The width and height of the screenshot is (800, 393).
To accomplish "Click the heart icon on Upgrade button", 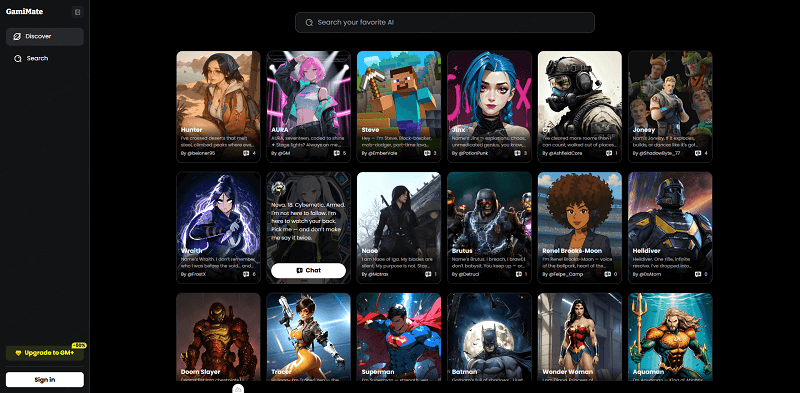I will [18, 353].
